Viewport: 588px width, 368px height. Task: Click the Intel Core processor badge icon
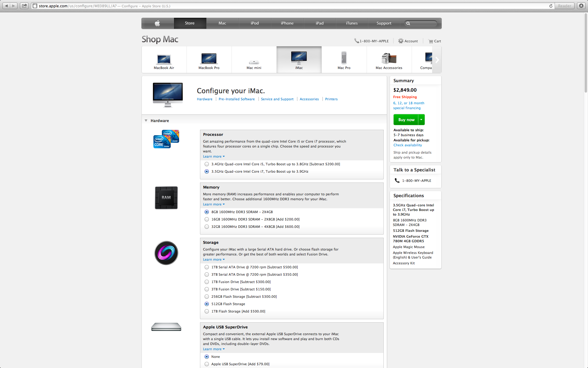166,139
